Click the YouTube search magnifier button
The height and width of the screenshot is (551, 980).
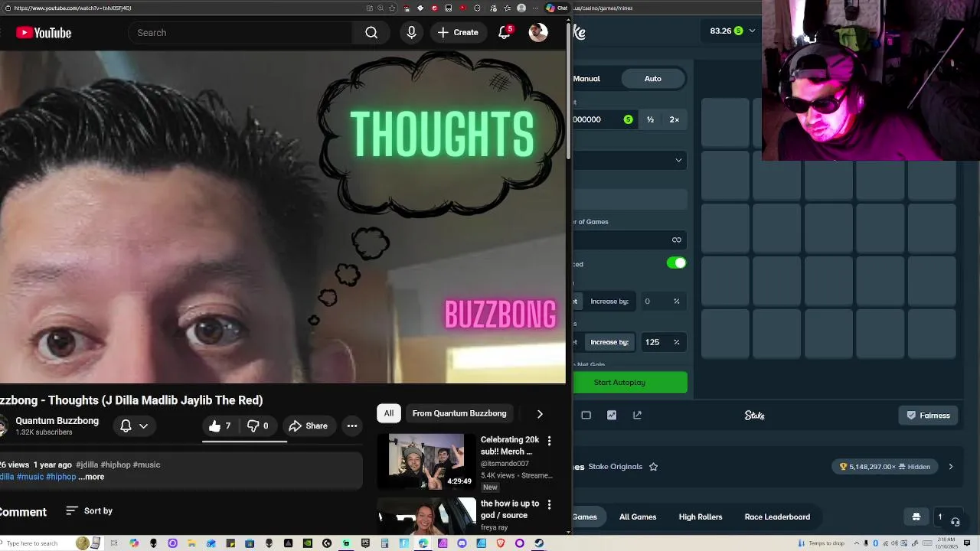(x=371, y=33)
